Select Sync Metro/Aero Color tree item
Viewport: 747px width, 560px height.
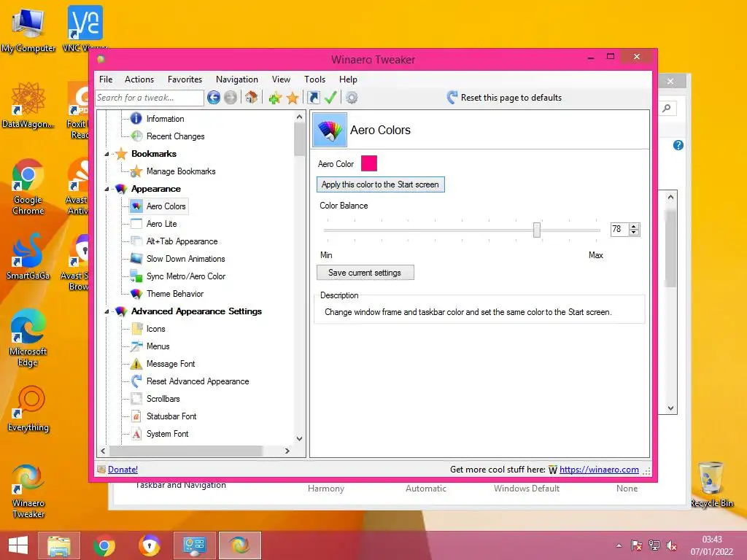click(186, 276)
